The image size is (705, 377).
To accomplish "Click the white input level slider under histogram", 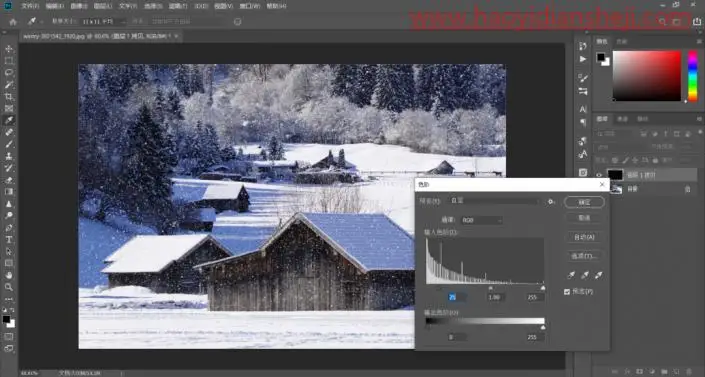I will [543, 287].
